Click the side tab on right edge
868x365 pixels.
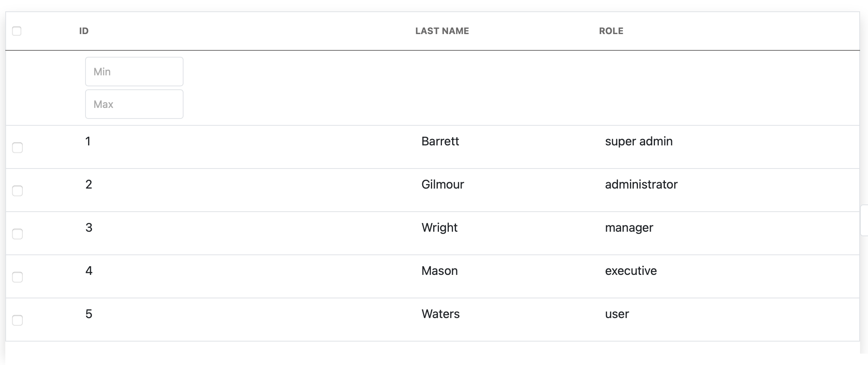coord(864,220)
